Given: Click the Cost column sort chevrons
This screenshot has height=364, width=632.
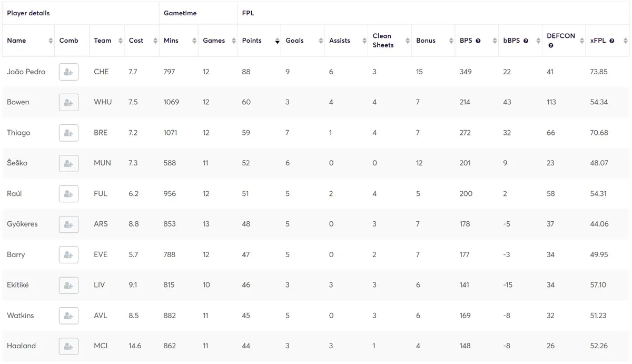Looking at the screenshot, I should (x=154, y=41).
